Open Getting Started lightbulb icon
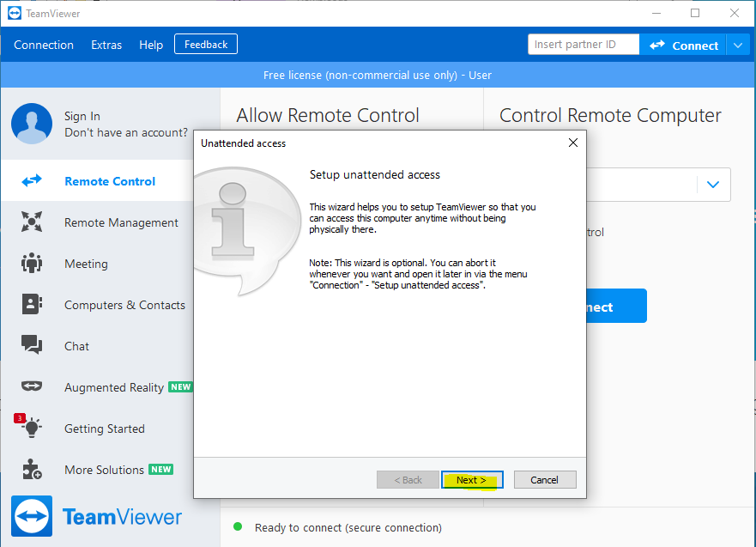 pyautogui.click(x=32, y=428)
